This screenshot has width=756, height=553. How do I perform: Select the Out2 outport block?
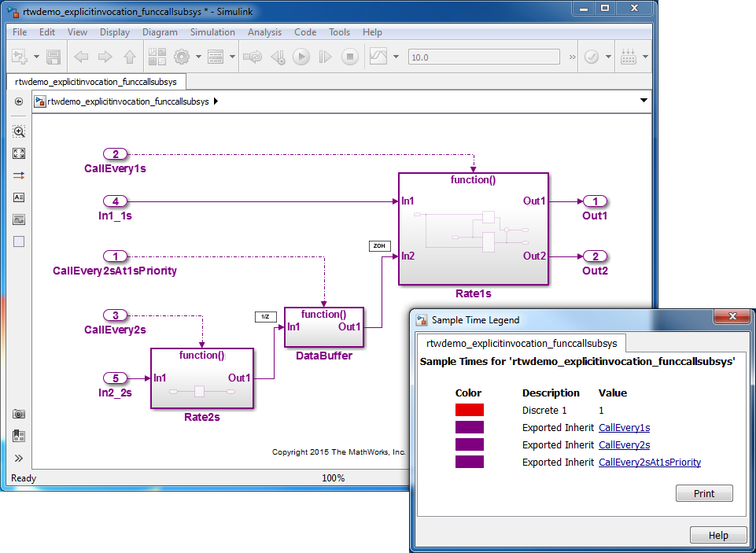[595, 256]
